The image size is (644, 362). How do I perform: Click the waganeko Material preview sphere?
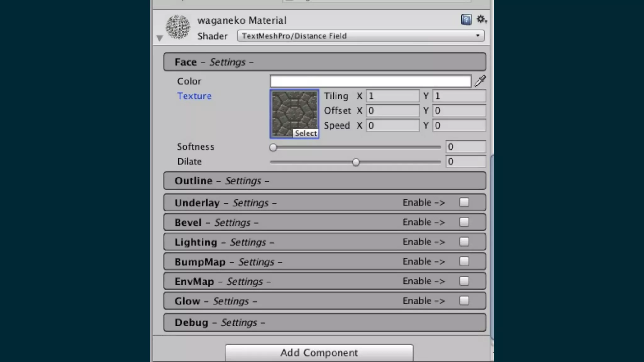(178, 27)
